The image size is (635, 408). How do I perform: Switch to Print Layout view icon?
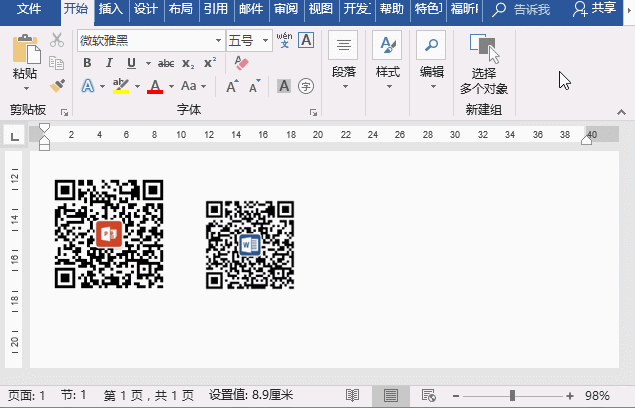pos(390,395)
